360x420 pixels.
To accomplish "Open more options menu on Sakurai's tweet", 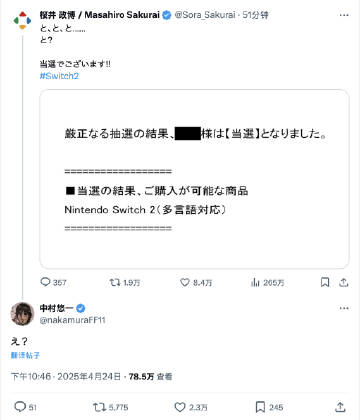I will point(344,15).
